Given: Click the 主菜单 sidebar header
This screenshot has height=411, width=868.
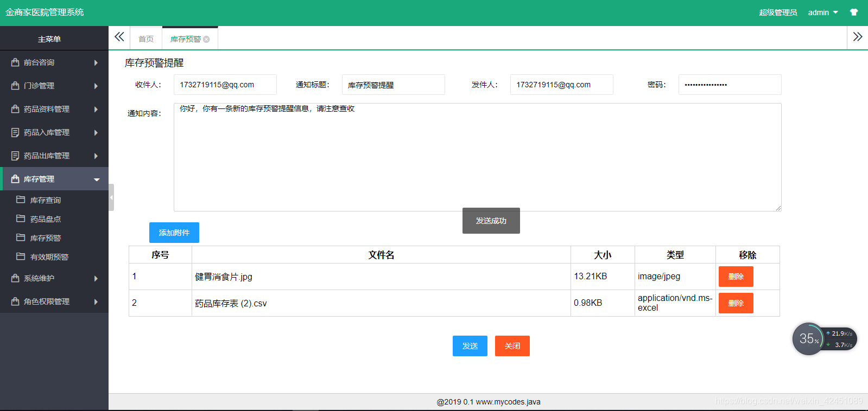Looking at the screenshot, I should point(49,39).
